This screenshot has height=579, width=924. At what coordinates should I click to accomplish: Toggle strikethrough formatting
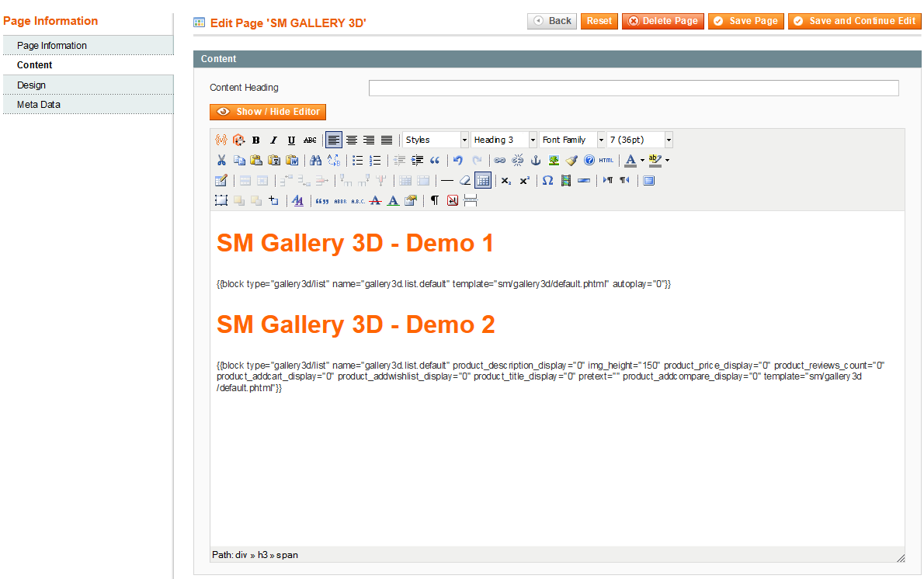click(310, 140)
